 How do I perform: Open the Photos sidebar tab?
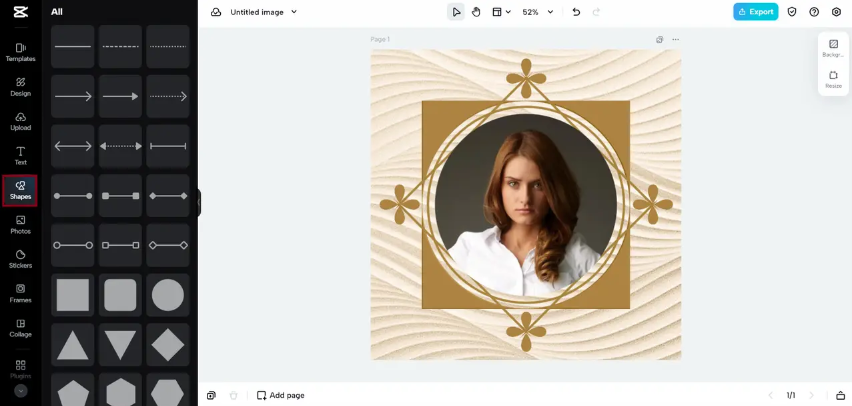(x=21, y=225)
